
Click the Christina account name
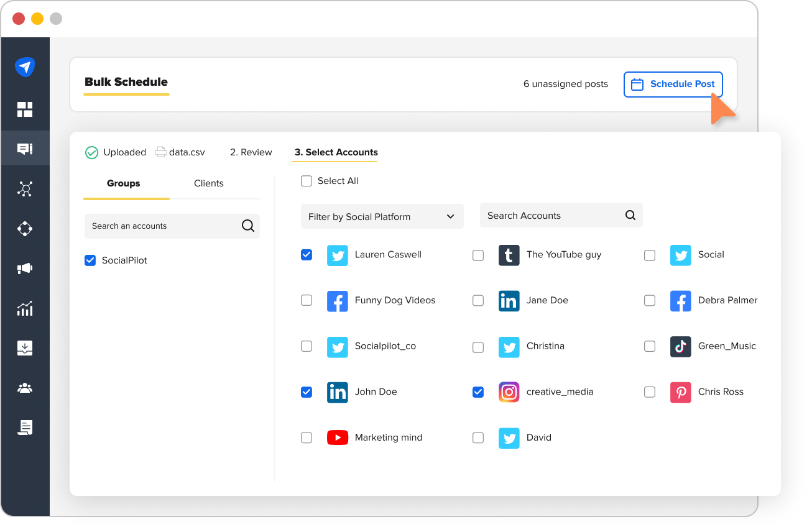(546, 346)
